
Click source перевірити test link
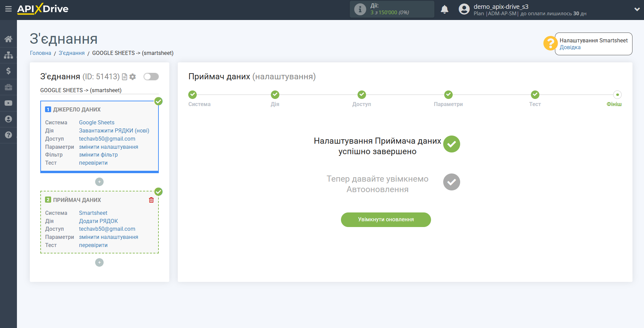coord(93,163)
